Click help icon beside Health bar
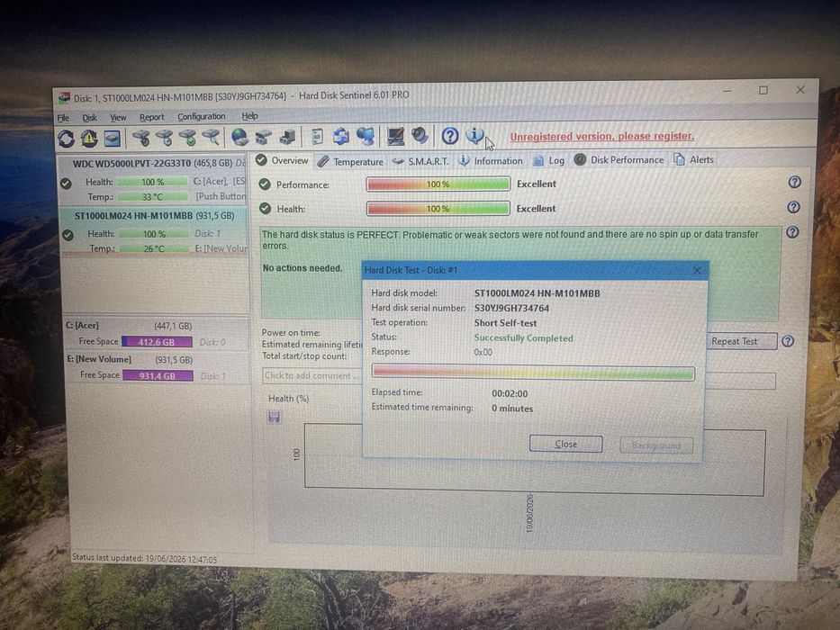840x630 pixels. tap(793, 207)
